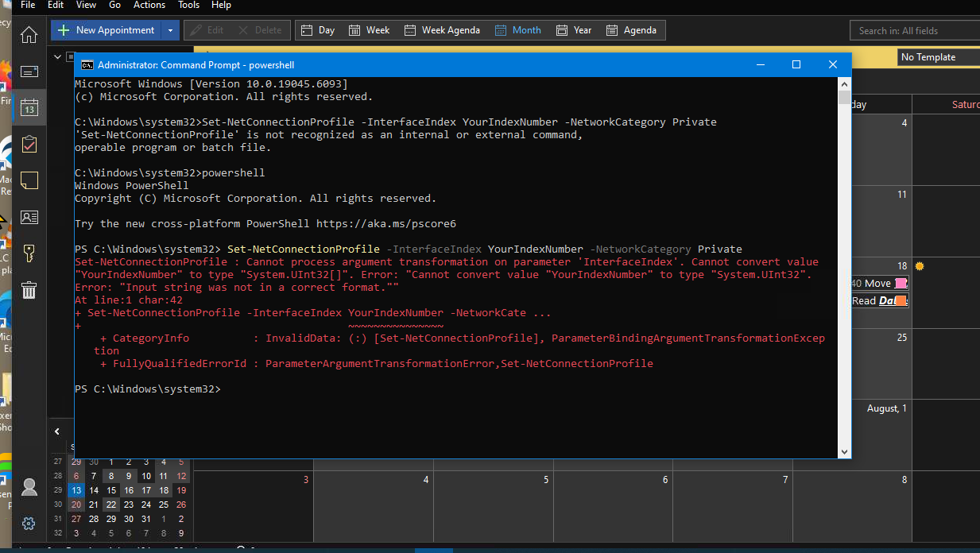980x553 pixels.
Task: Switch calendar to Day view
Action: pos(318,30)
